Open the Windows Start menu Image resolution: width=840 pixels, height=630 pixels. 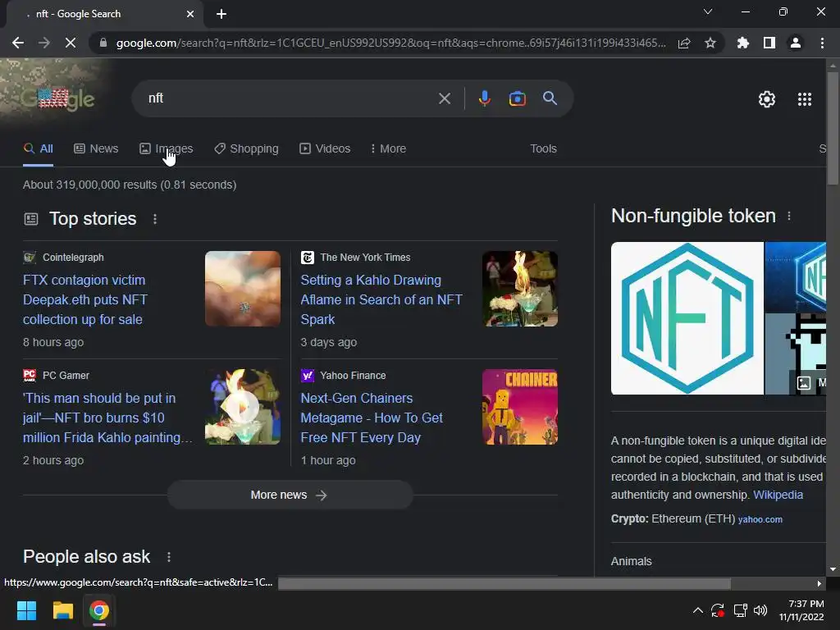point(26,610)
